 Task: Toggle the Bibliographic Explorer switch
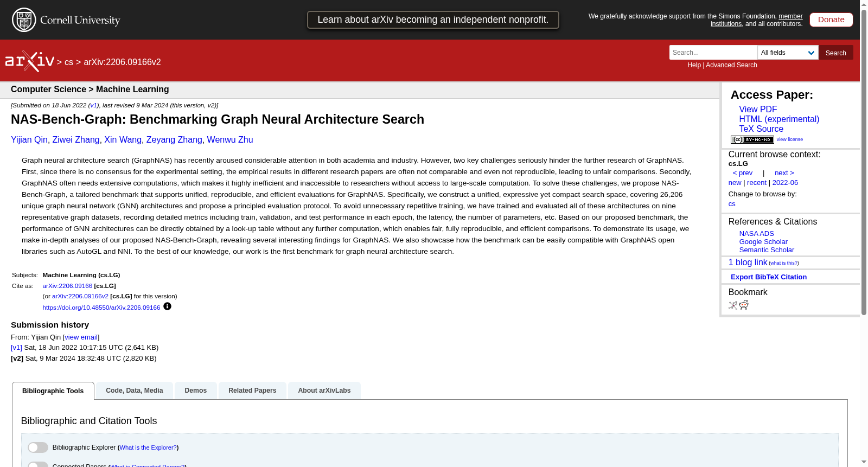(x=38, y=447)
